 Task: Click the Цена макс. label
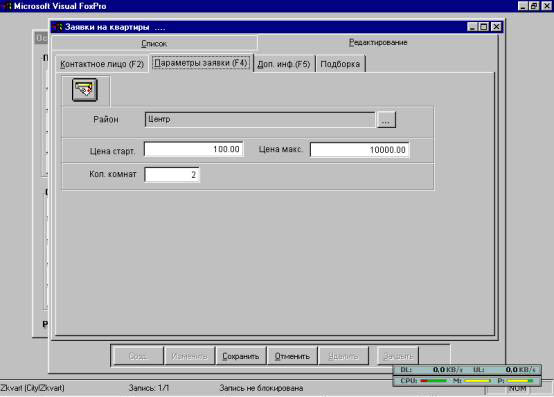coord(281,149)
